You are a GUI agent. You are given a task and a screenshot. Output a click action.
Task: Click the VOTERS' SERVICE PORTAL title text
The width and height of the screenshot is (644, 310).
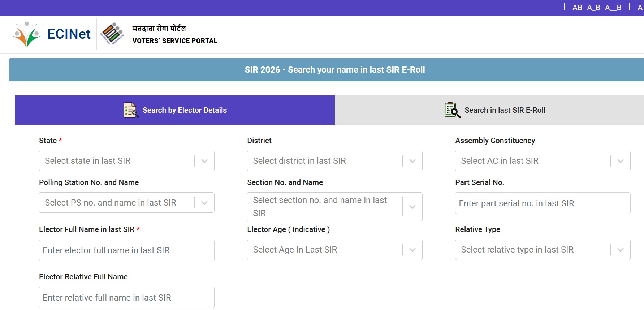click(175, 41)
